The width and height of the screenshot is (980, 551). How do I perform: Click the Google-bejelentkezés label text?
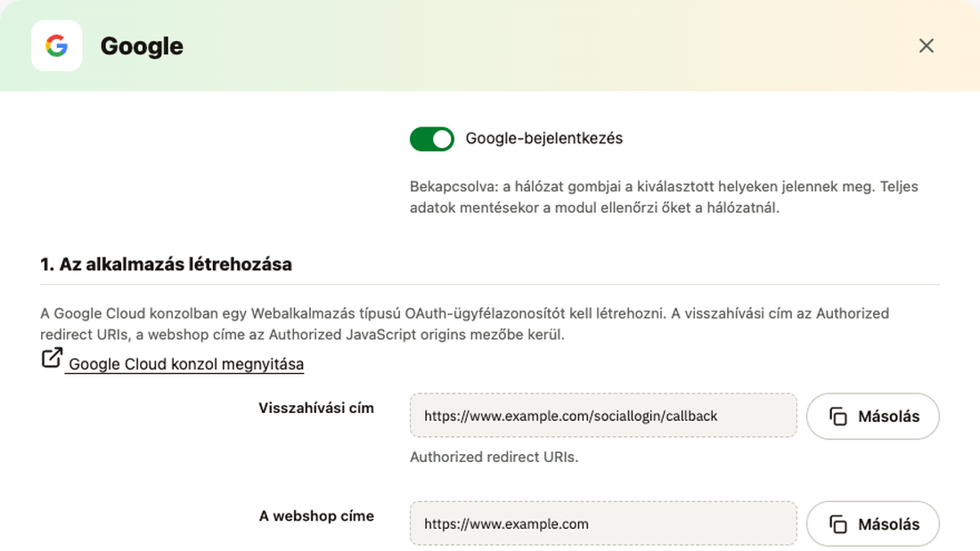543,138
